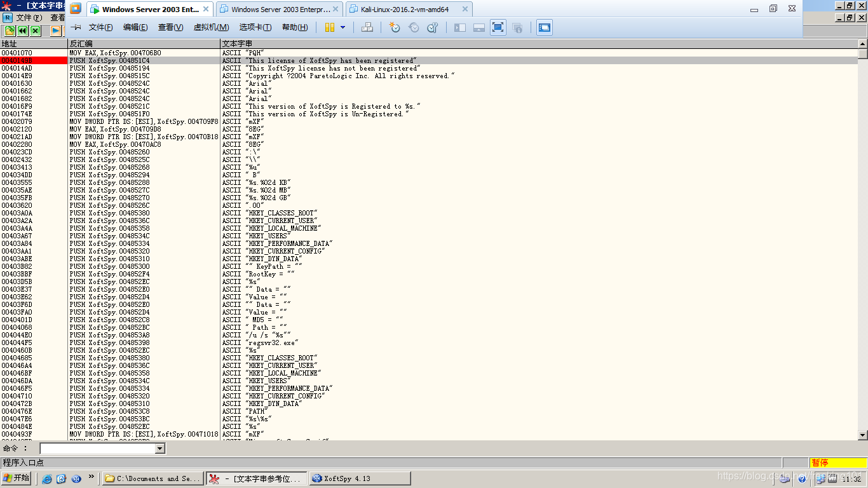Image resolution: width=868 pixels, height=488 pixels.
Task: Open VMware 虚拟机(M) menu
Action: [x=211, y=27]
